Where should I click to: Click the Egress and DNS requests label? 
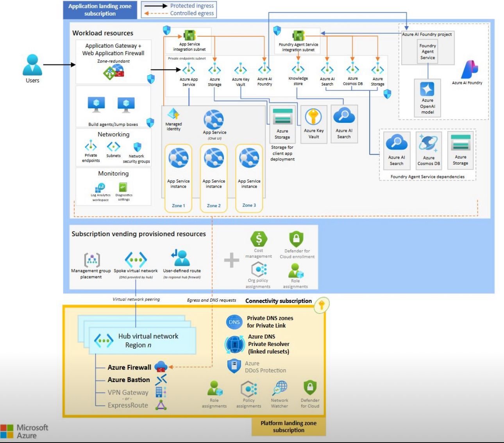[211, 300]
